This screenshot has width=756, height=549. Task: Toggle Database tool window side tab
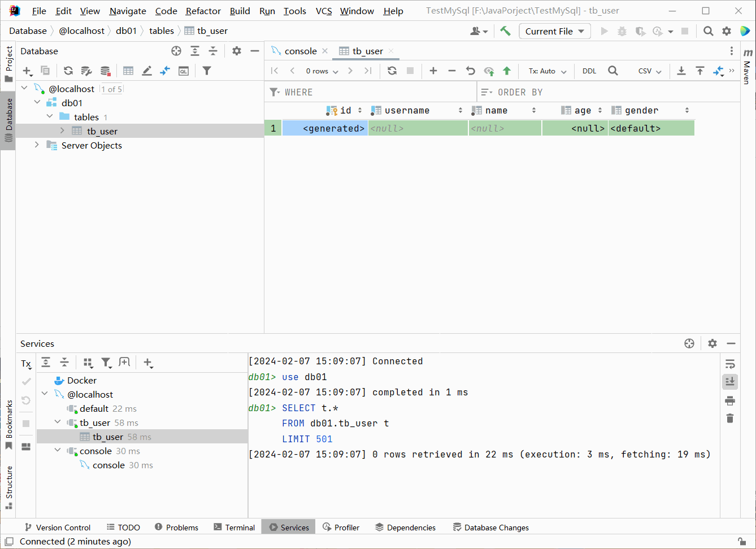click(8, 120)
